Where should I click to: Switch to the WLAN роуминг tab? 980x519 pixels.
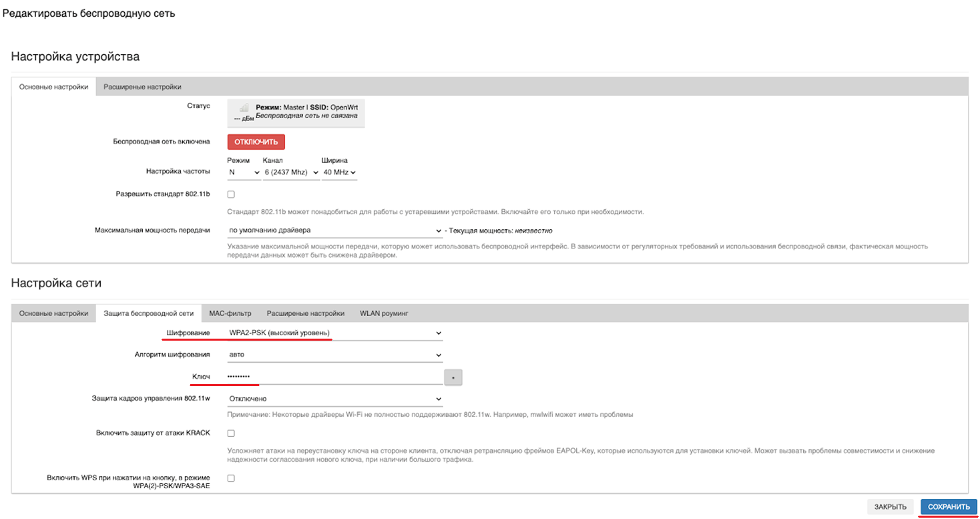pyautogui.click(x=384, y=313)
